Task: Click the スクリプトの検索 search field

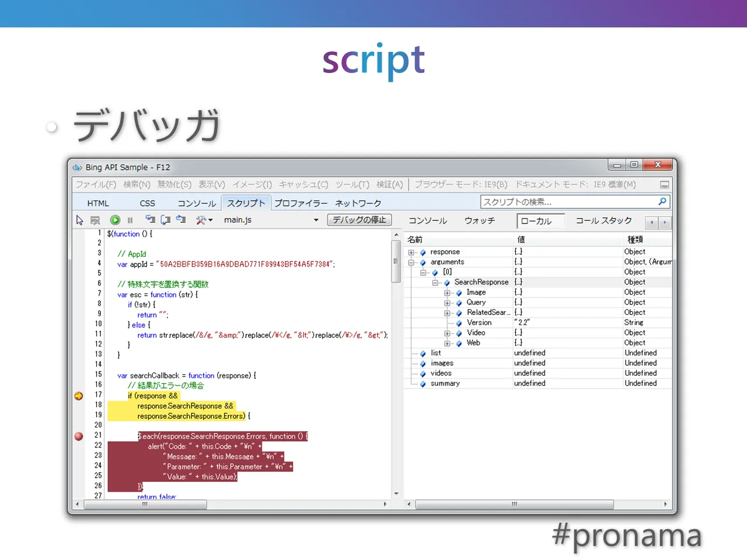Action: tap(575, 202)
